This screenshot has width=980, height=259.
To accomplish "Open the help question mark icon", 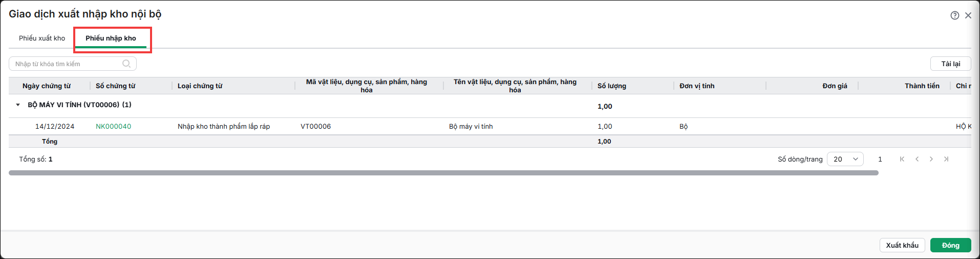I will pyautogui.click(x=954, y=15).
